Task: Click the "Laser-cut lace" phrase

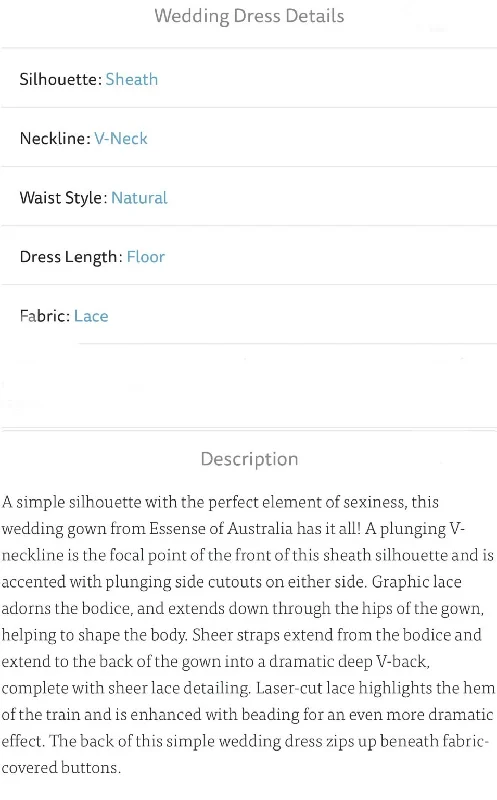Action: (x=305, y=688)
